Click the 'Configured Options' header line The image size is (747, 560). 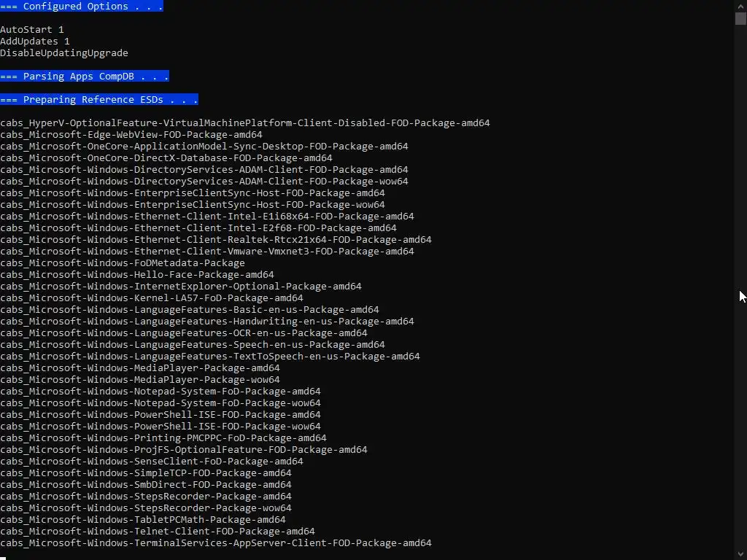(x=82, y=6)
